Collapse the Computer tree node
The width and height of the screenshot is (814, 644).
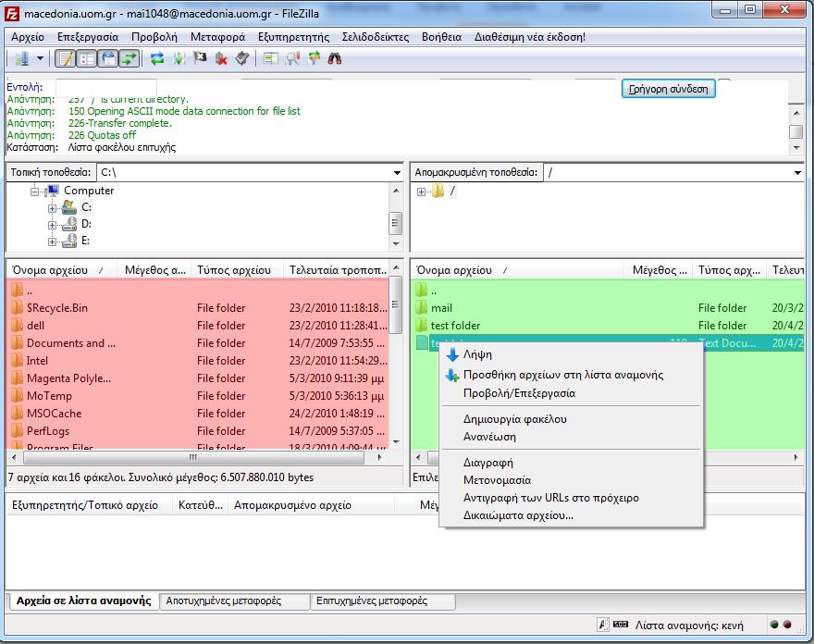coord(35,192)
